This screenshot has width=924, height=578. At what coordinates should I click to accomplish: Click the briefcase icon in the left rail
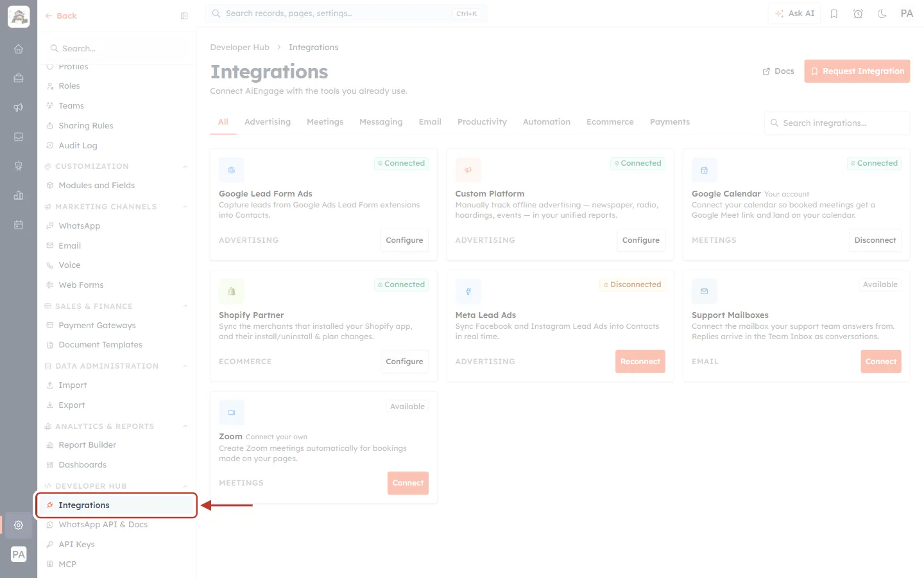pos(19,78)
